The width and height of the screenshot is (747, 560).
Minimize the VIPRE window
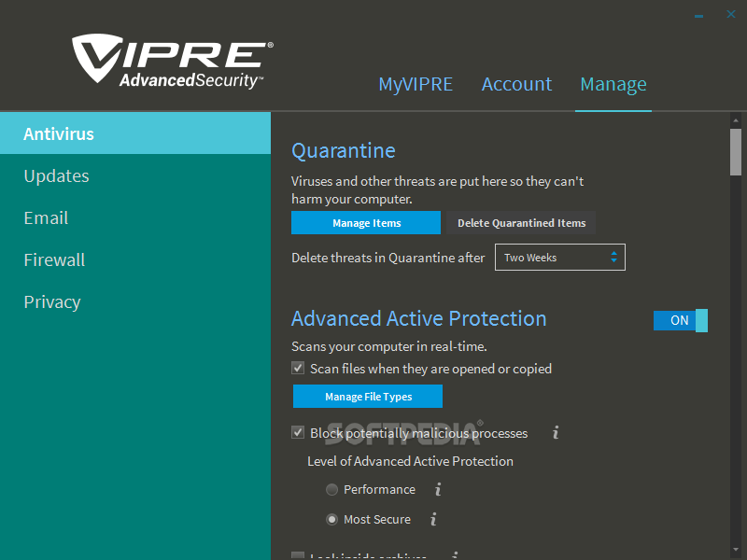(x=698, y=16)
